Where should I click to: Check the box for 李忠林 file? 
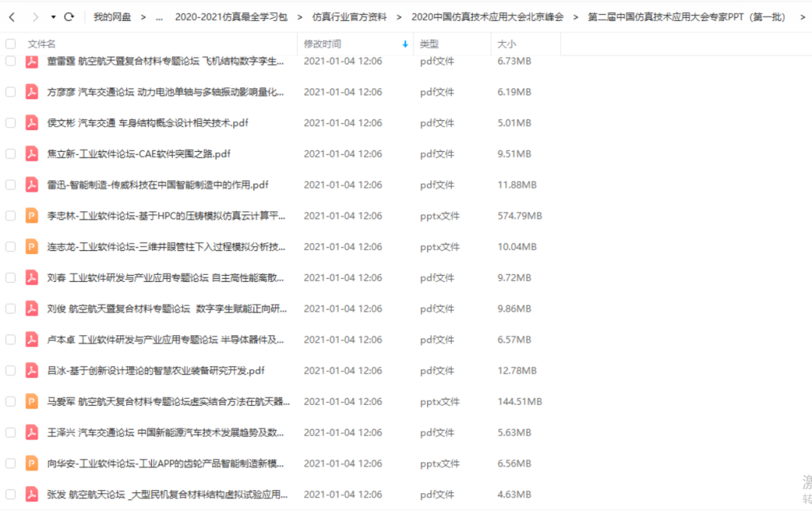tap(11, 216)
